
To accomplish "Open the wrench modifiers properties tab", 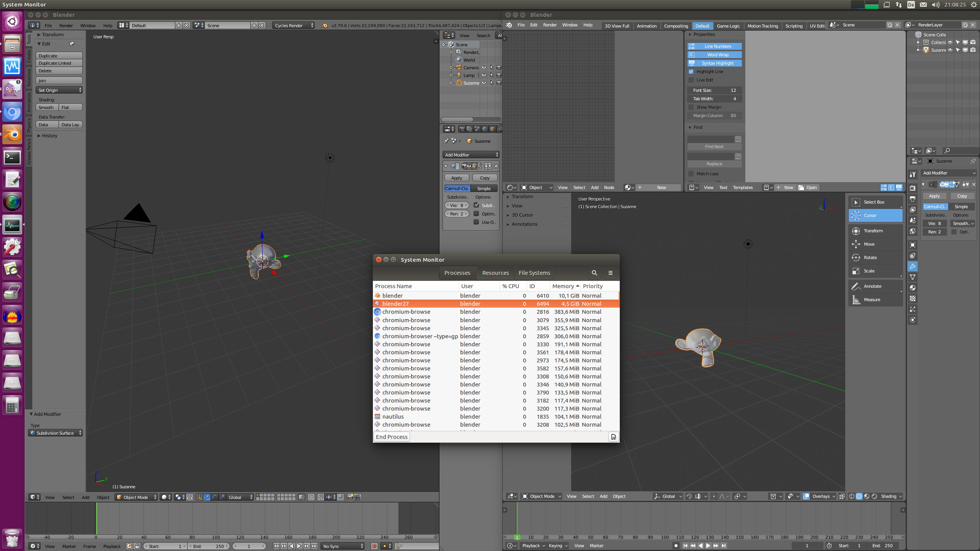I will point(913,266).
